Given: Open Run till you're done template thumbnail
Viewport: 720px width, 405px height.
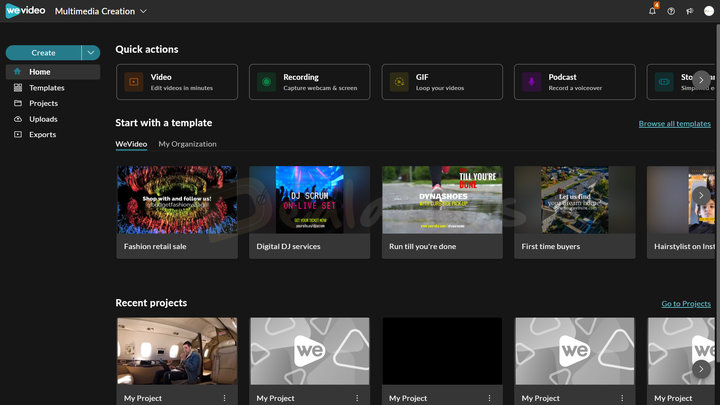Looking at the screenshot, I should [x=442, y=200].
